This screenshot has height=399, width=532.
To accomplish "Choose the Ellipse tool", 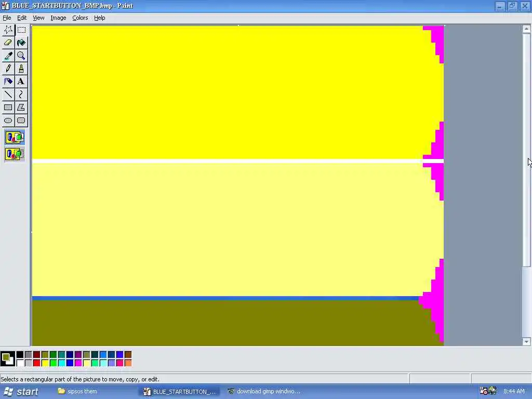I will point(8,121).
